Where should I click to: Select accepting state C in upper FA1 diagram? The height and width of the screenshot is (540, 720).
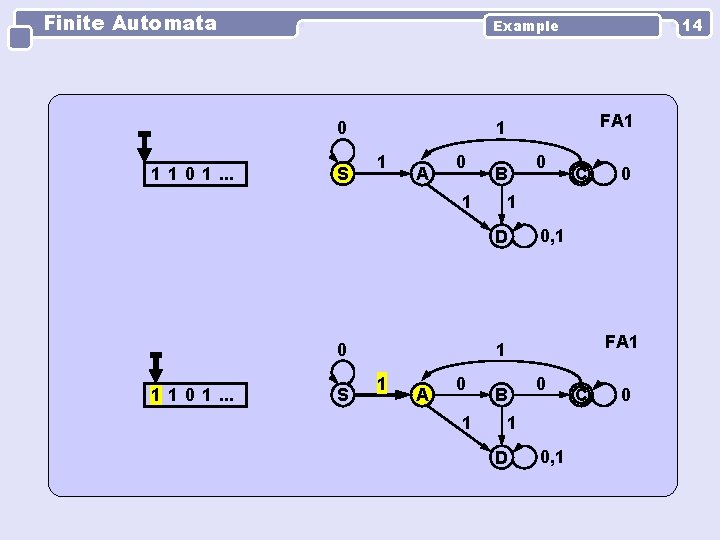coord(581,174)
